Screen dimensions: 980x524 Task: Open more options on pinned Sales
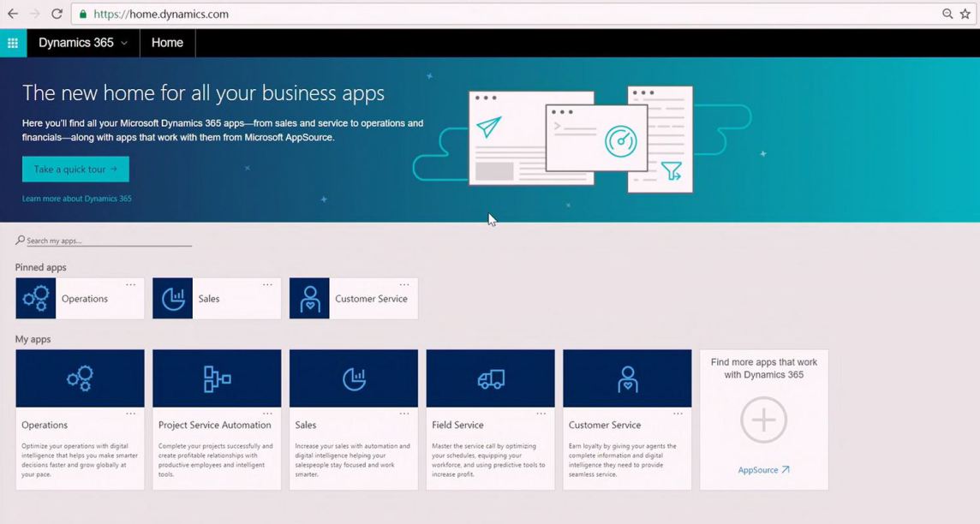pyautogui.click(x=267, y=285)
